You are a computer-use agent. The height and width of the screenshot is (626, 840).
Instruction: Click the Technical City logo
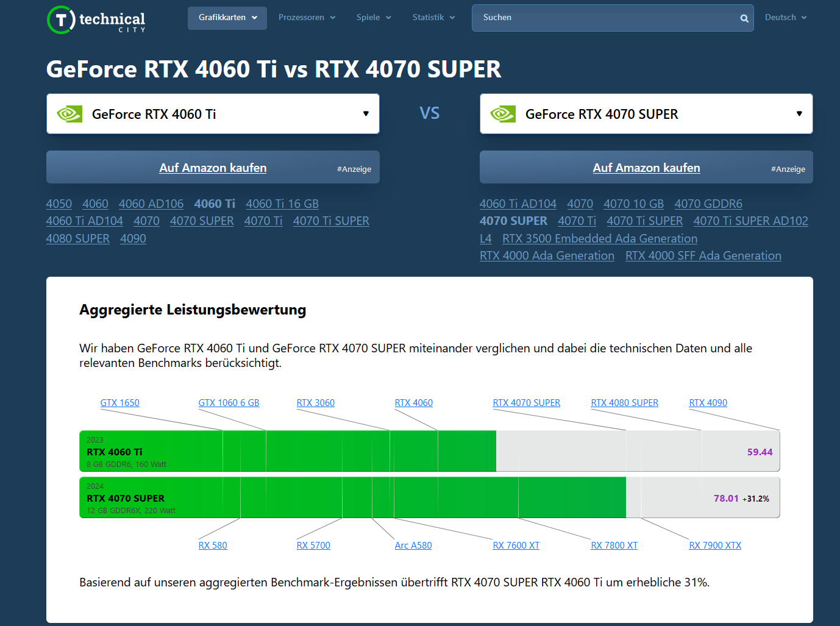point(96,20)
